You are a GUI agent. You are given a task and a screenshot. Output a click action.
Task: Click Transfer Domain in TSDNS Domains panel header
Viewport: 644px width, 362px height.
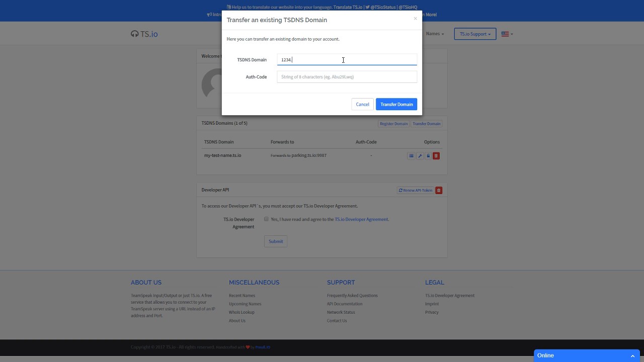(x=426, y=124)
